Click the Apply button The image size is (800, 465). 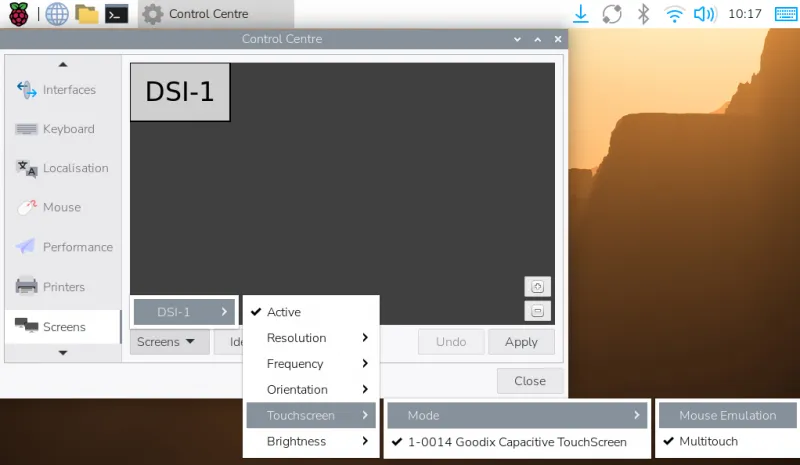pyautogui.click(x=521, y=342)
